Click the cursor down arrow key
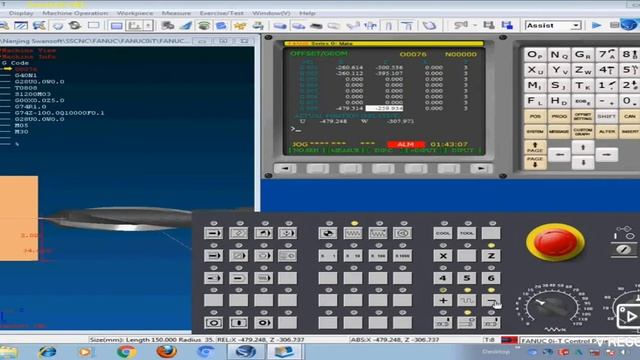The image size is (640, 360). (583, 162)
